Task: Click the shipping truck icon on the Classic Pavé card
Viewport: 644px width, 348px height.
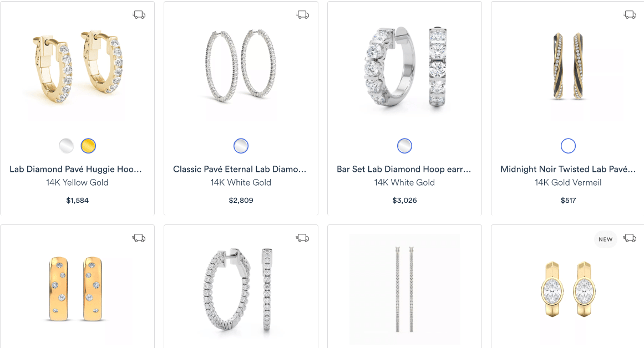Action: point(303,14)
